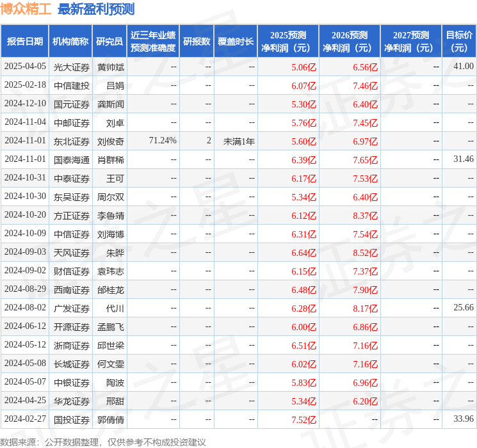Select analyst 袁玮志
The width and height of the screenshot is (477, 448).
111,271
